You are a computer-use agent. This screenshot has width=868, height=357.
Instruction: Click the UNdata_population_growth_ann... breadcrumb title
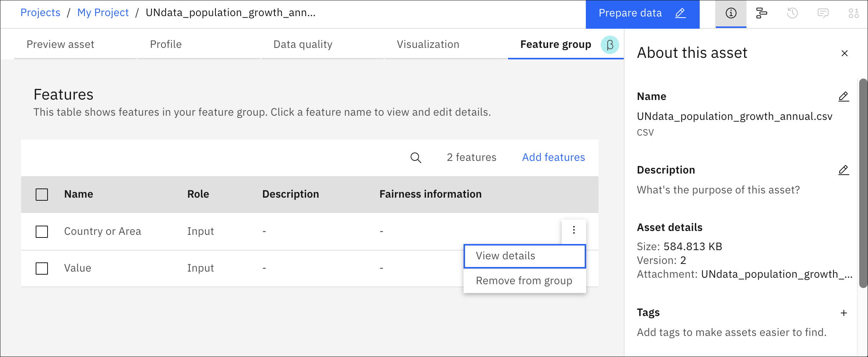[230, 13]
